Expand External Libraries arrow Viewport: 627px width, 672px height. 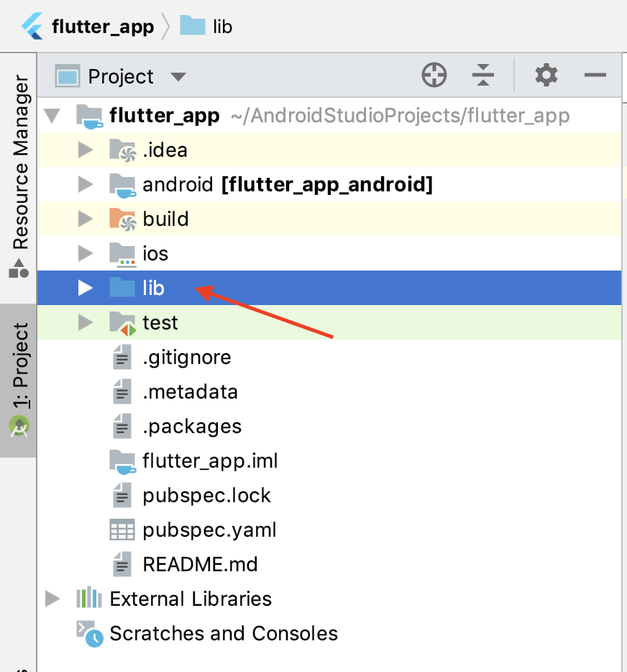point(52,599)
